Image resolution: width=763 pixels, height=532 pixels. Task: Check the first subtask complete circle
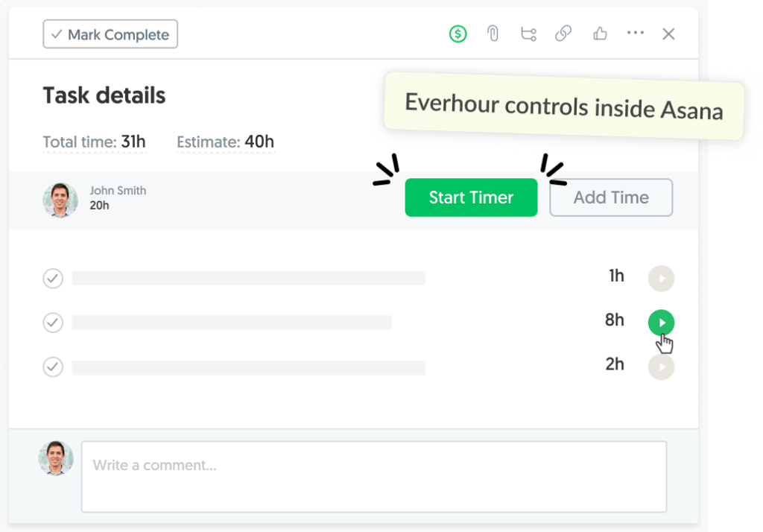click(53, 278)
